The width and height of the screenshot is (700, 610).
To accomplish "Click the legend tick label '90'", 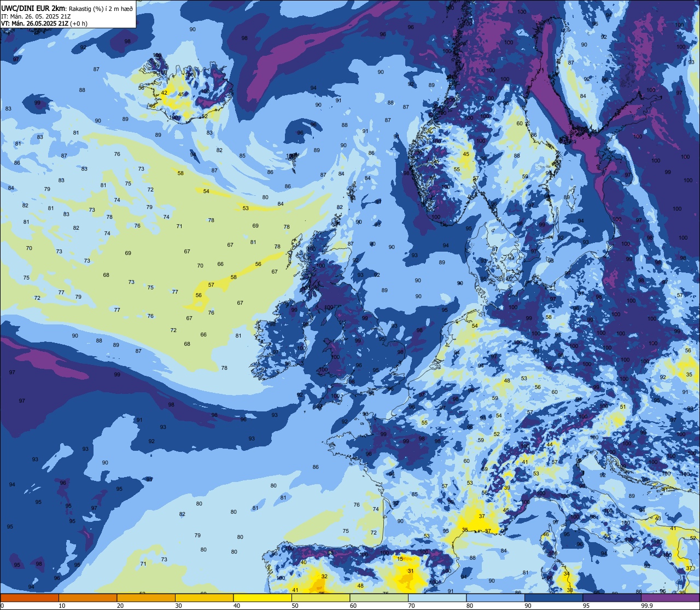I will click(x=528, y=606).
